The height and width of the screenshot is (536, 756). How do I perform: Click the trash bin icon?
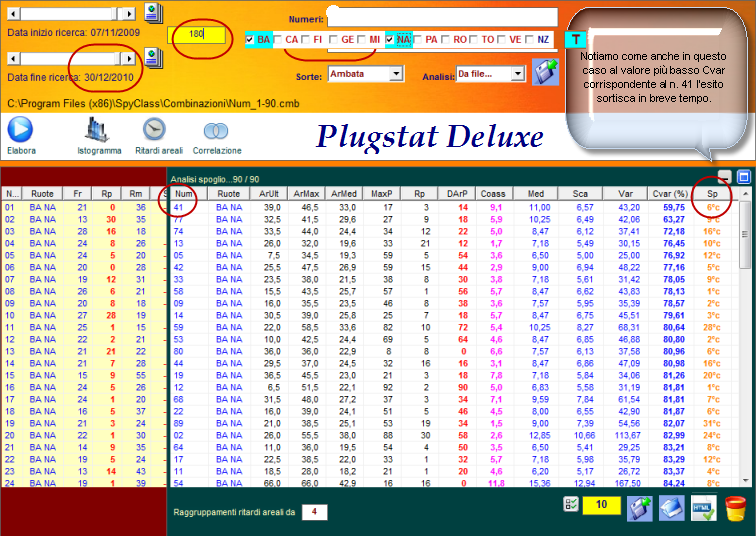click(x=735, y=509)
